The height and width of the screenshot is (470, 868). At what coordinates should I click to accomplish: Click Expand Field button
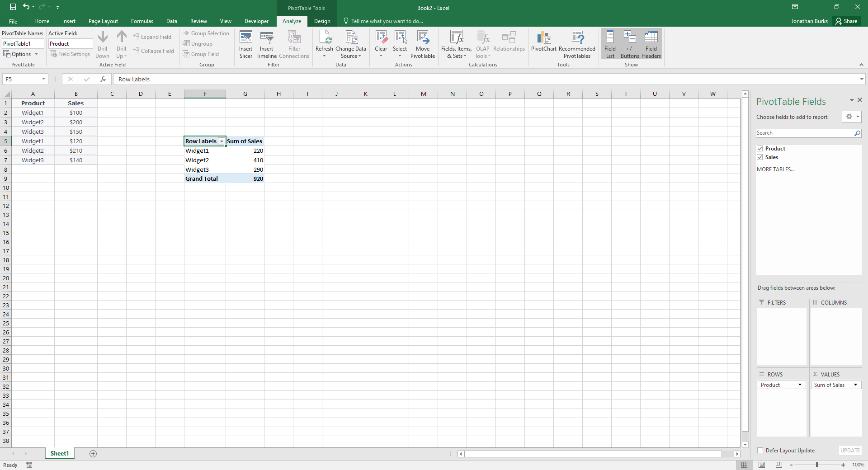pyautogui.click(x=152, y=37)
